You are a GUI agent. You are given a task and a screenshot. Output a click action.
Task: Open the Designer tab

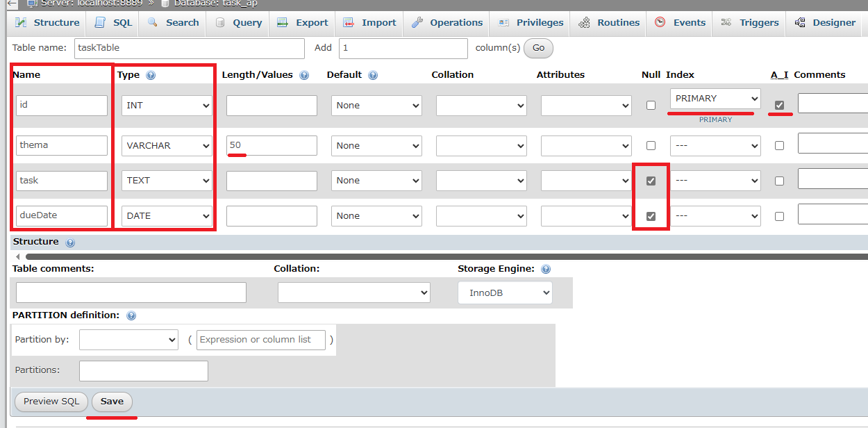pyautogui.click(x=825, y=22)
